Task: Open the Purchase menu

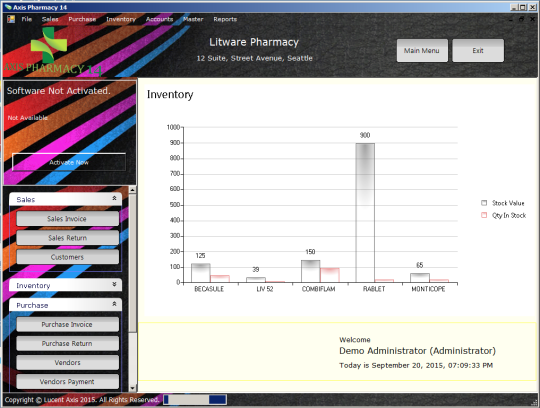Action: tap(82, 19)
